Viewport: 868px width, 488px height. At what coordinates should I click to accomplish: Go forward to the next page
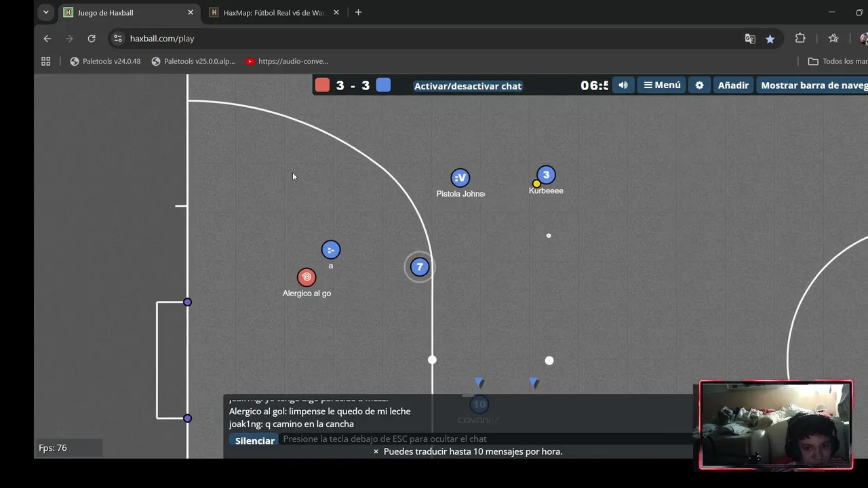pyautogui.click(x=69, y=39)
